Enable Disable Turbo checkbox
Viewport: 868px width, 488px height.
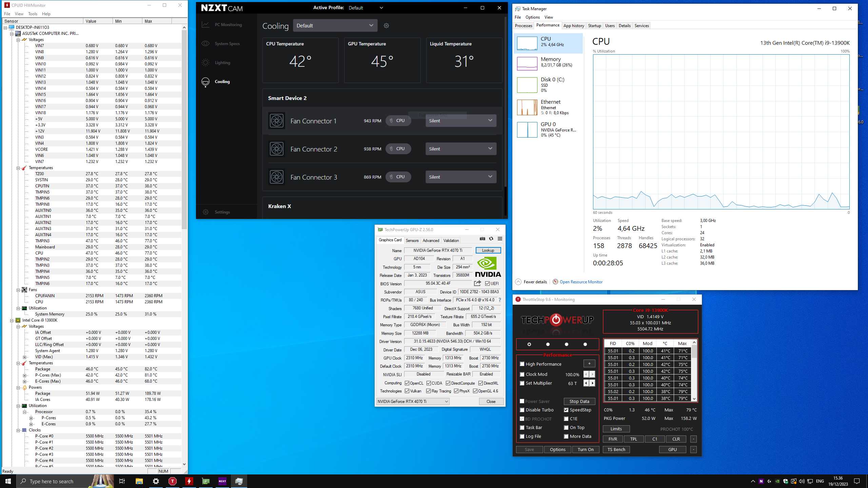point(522,410)
